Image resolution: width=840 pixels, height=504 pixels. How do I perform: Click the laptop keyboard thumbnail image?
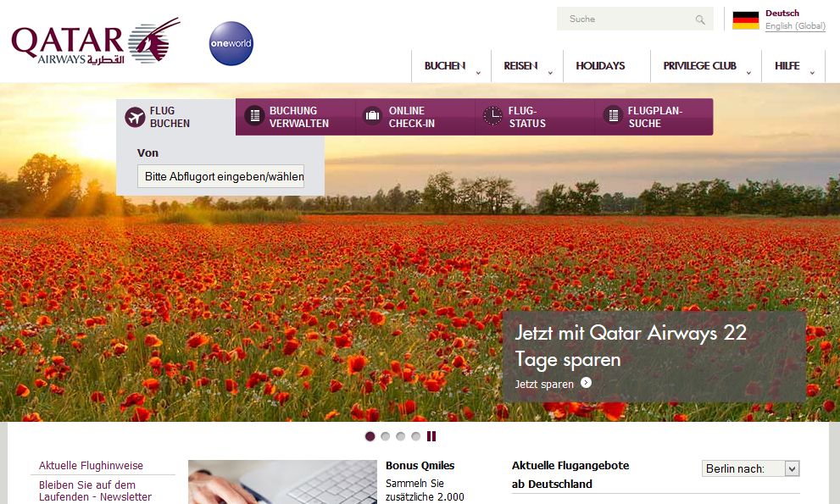pos(282,482)
